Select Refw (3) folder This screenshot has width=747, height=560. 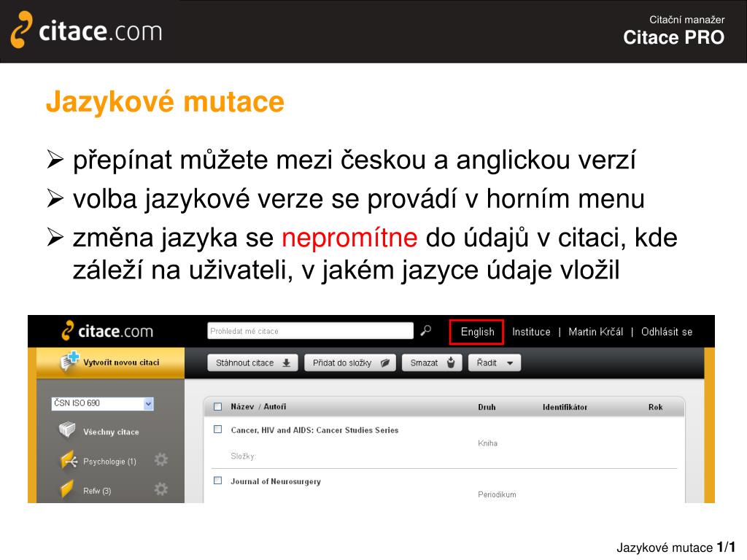tap(97, 491)
